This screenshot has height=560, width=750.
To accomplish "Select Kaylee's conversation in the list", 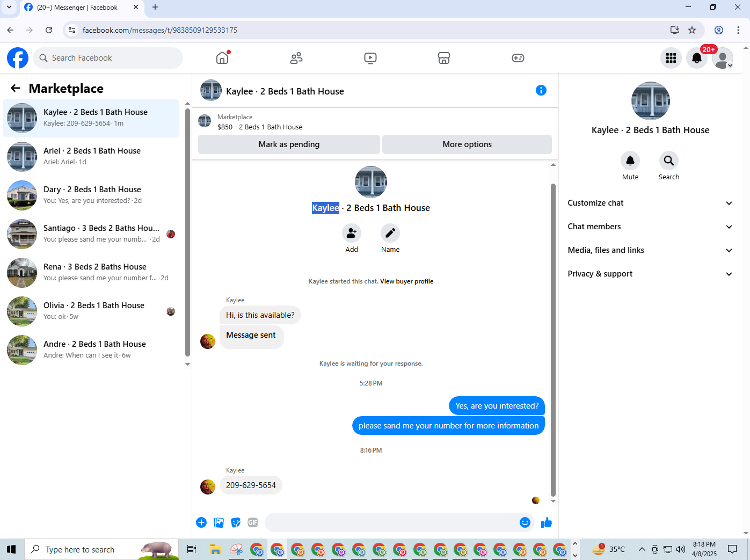I will pyautogui.click(x=91, y=118).
